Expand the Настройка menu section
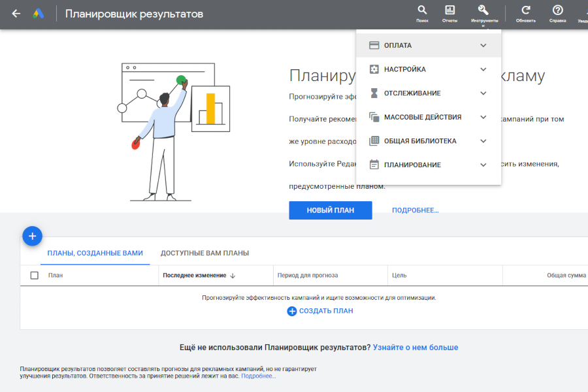 (x=429, y=69)
